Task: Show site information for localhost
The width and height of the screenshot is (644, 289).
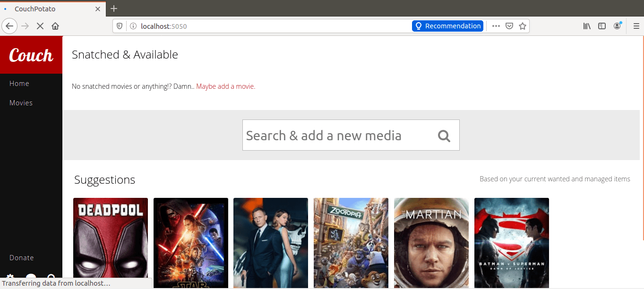Action: pos(133,26)
